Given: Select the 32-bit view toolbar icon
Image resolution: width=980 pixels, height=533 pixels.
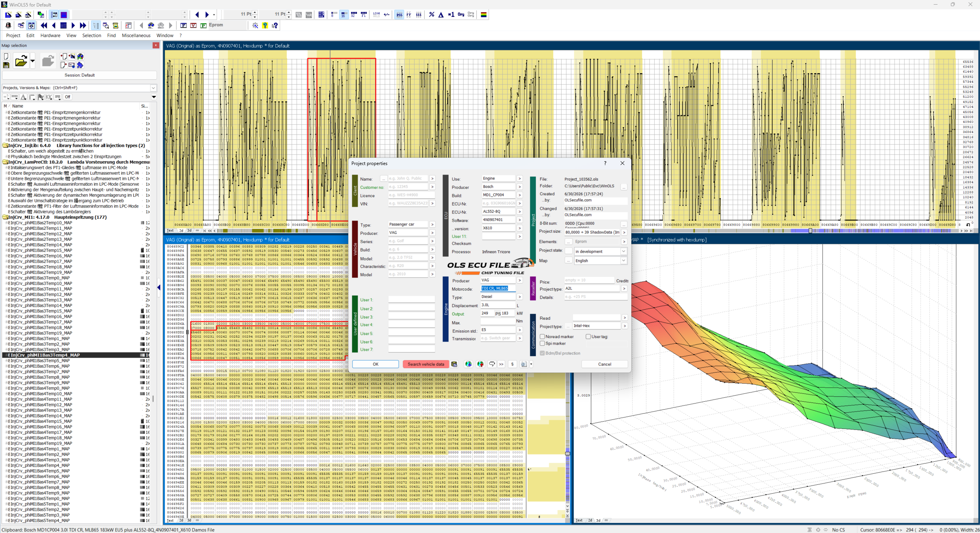Looking at the screenshot, I should (354, 15).
